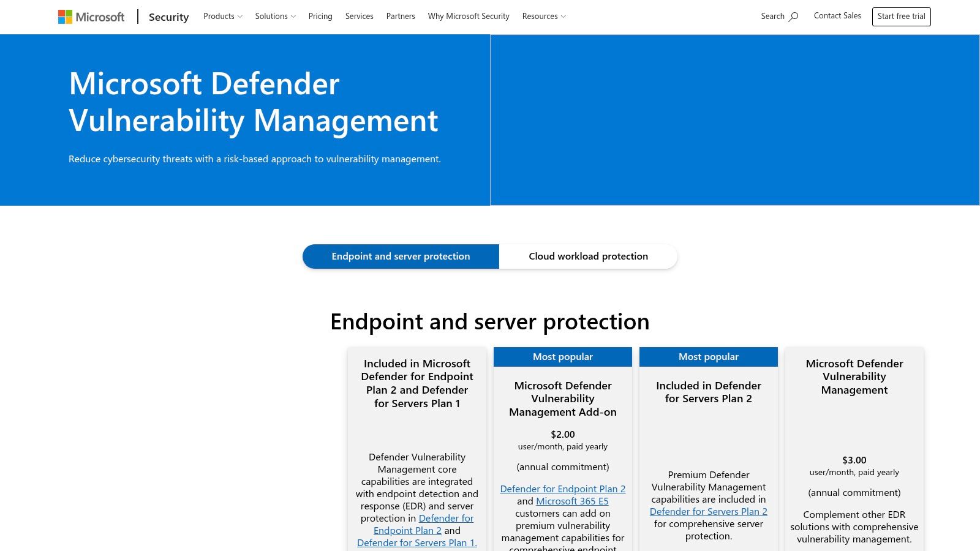The image size is (980, 551).
Task: Click the $2.00 price text
Action: tap(562, 434)
